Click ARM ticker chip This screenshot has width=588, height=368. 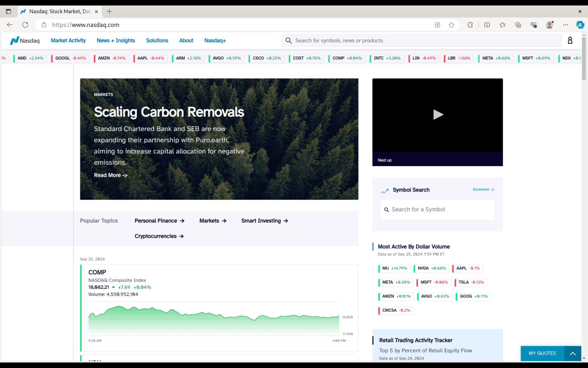[x=188, y=58]
